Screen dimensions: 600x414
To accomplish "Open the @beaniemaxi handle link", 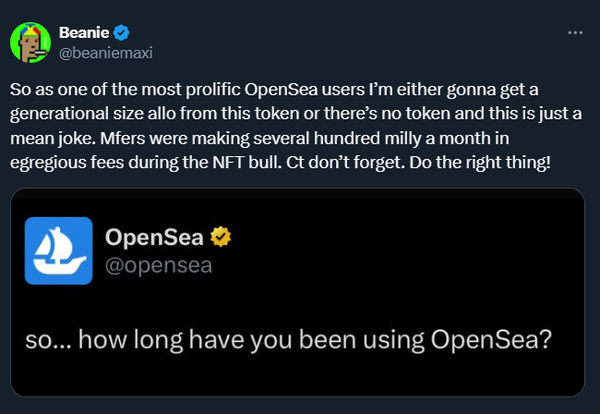I will (x=106, y=52).
